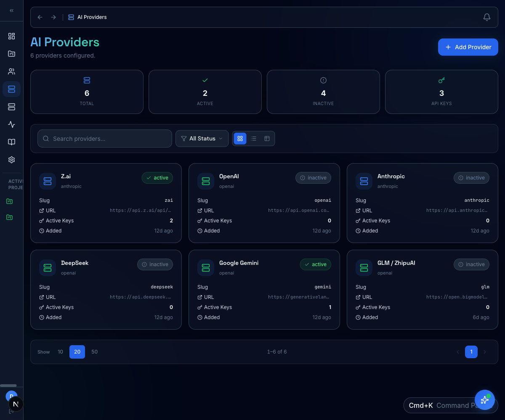Click the DeepSeek provider server icon
Viewport: 505px width, 420px height.
(x=48, y=268)
